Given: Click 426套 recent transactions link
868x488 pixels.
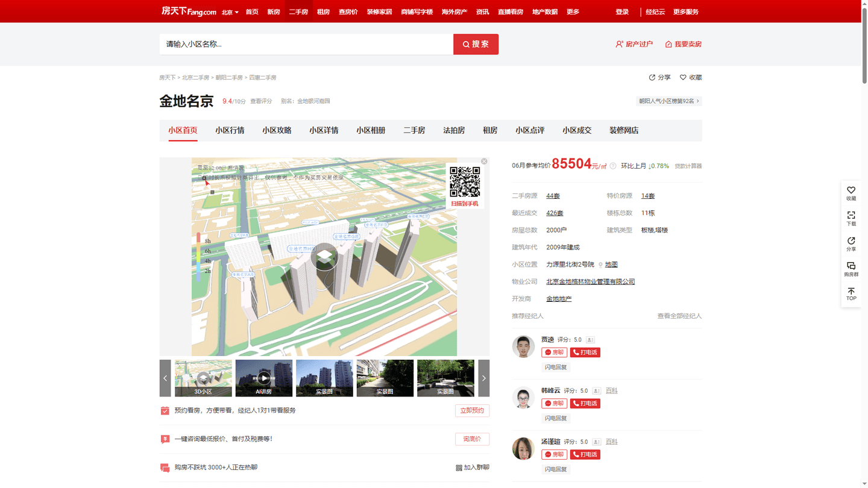Looking at the screenshot, I should point(555,213).
